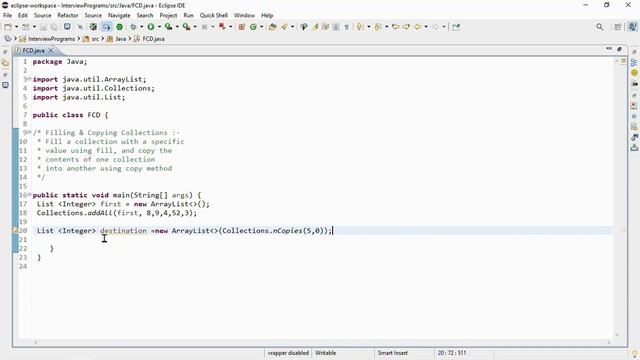Image resolution: width=640 pixels, height=360 pixels.
Task: Click the magnifier search icon at top right
Action: (600, 27)
